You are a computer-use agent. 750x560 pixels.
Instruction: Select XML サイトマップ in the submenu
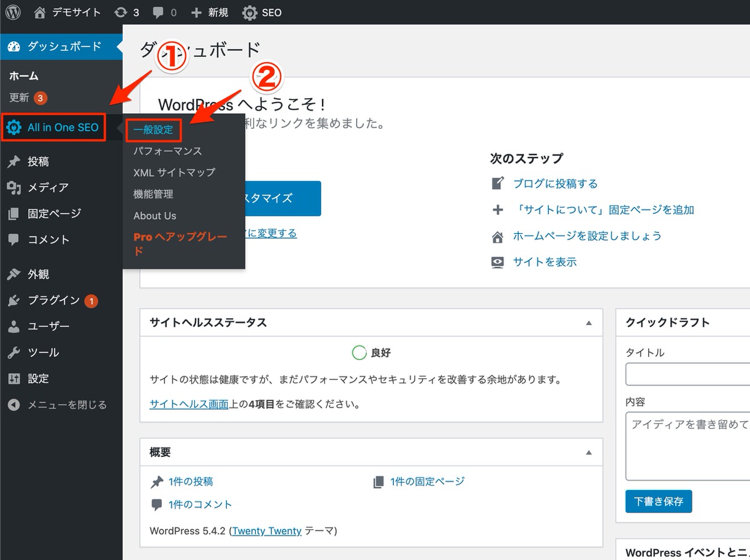(174, 172)
